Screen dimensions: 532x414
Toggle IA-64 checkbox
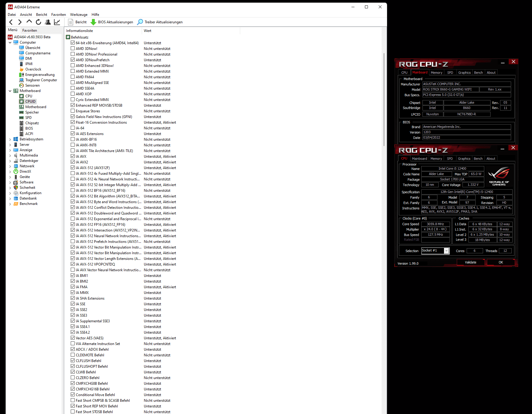point(73,128)
